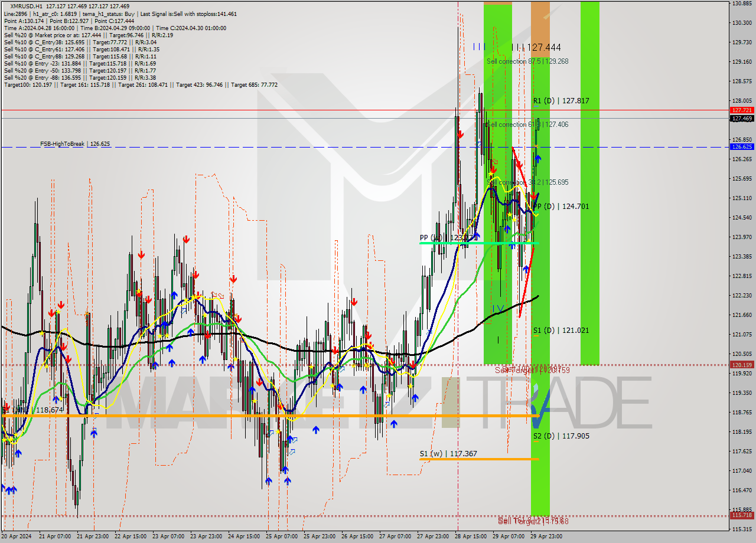The height and width of the screenshot is (543, 756).
Task: Click the 130.300 price axis value
Action: point(742,23)
